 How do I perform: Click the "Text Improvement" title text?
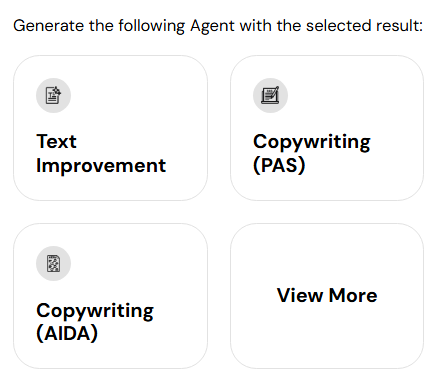tap(101, 153)
